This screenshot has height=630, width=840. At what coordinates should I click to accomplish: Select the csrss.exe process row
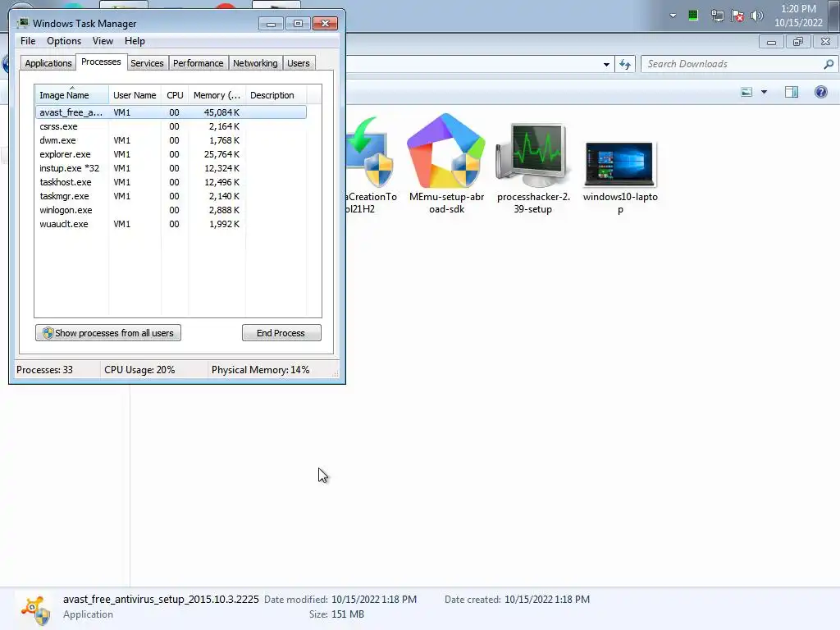tap(171, 126)
